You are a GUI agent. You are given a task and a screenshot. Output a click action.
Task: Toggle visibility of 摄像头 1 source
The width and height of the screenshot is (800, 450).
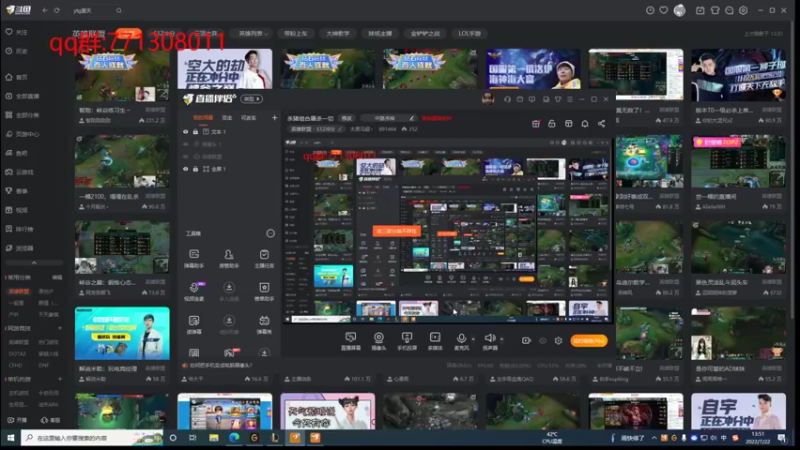tap(186, 144)
